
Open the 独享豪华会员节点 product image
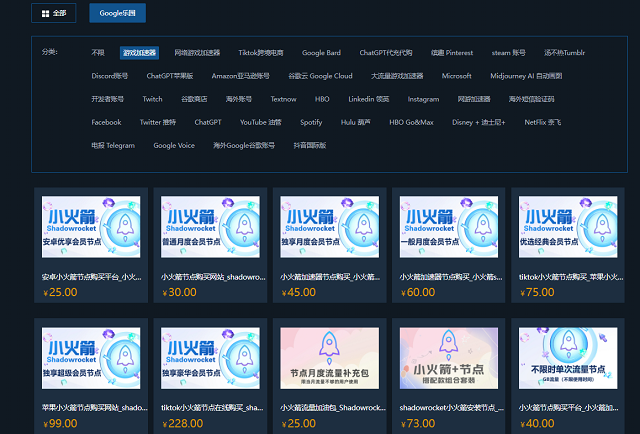pos(210,358)
